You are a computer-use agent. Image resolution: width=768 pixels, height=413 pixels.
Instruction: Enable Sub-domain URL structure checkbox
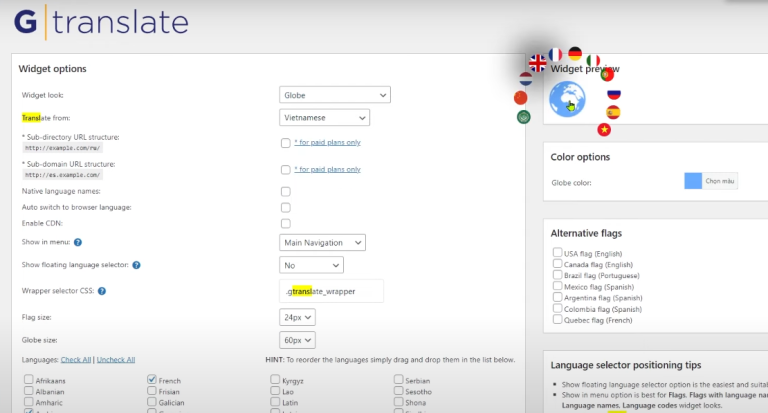coord(286,170)
